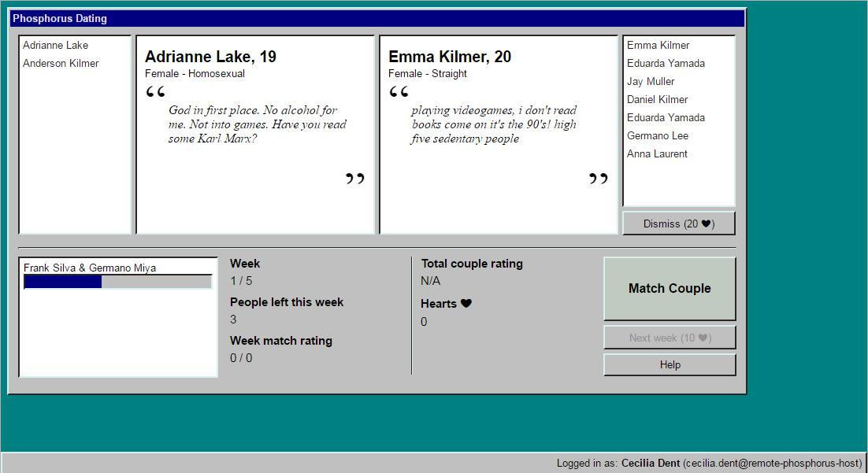Click the "Female - Homosexual" profile line
The width and height of the screenshot is (868, 473).
coord(195,73)
